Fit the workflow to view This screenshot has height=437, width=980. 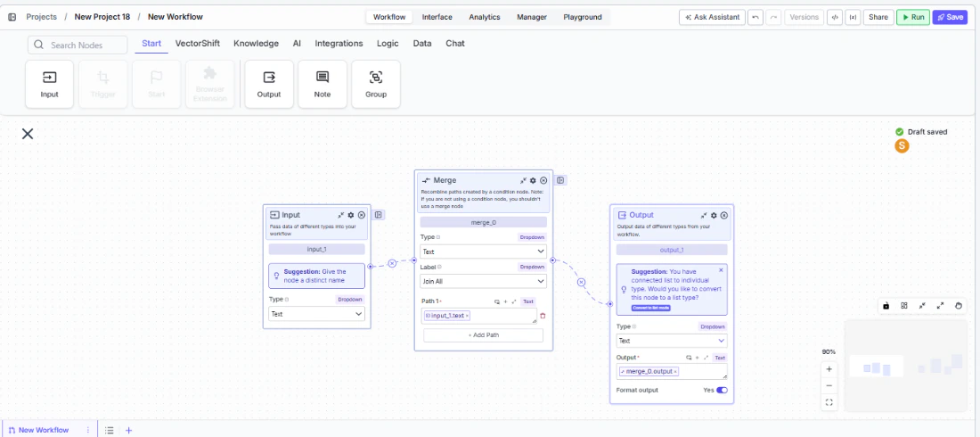coord(829,402)
